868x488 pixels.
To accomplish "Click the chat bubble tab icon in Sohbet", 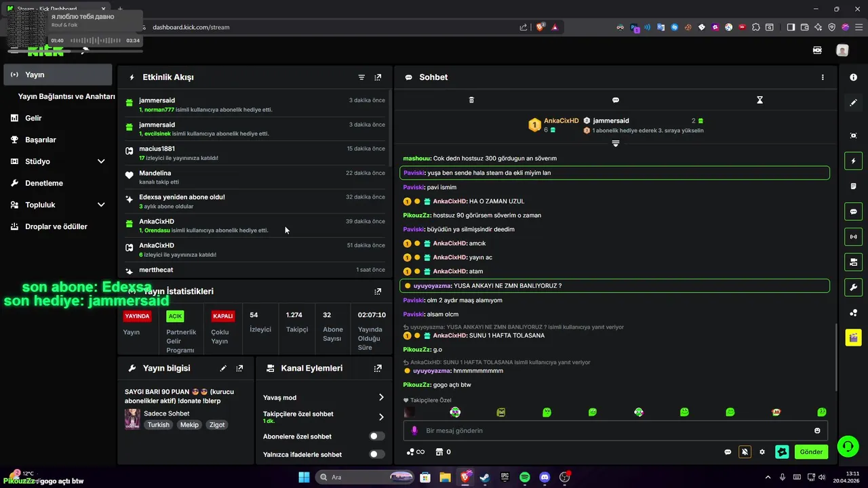I will 616,100.
